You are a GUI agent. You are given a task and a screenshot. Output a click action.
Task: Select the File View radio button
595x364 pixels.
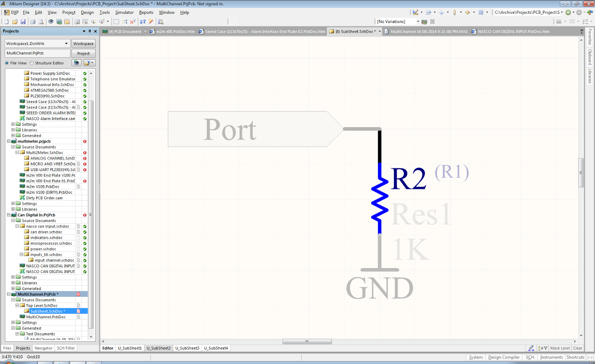point(7,63)
